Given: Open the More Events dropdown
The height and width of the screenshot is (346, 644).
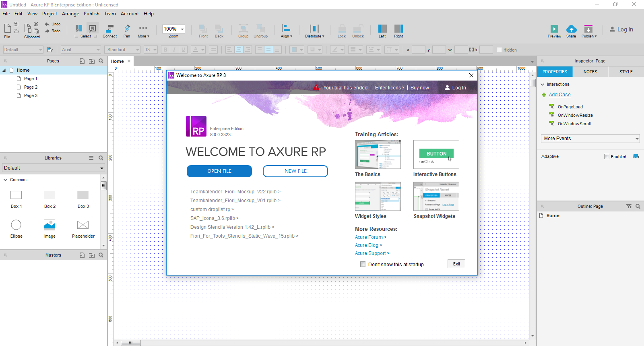Looking at the screenshot, I should pyautogui.click(x=590, y=139).
